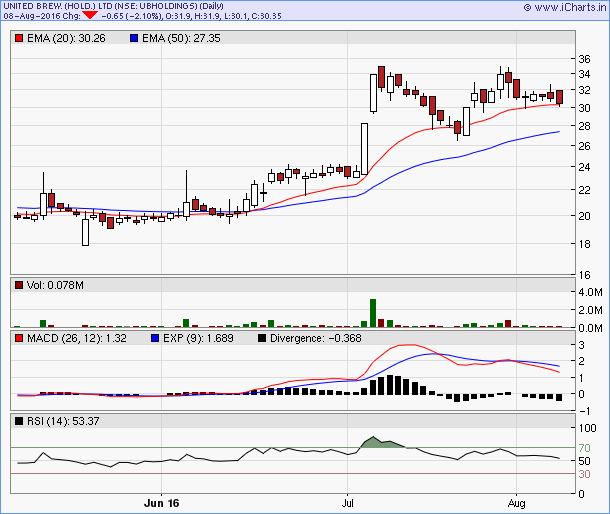Image resolution: width=610 pixels, height=514 pixels.
Task: Click the -0.65 (-2.10%) change value
Action: 131,16
